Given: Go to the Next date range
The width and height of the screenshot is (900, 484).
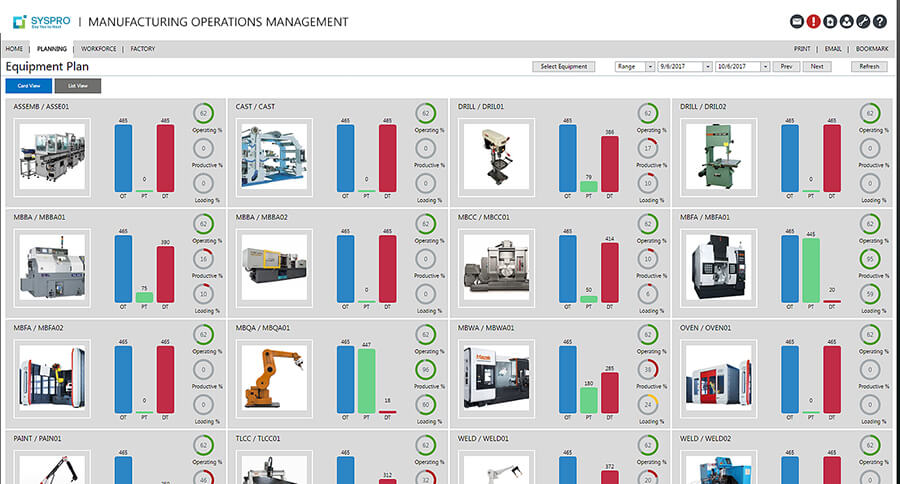Looking at the screenshot, I should click(x=817, y=67).
